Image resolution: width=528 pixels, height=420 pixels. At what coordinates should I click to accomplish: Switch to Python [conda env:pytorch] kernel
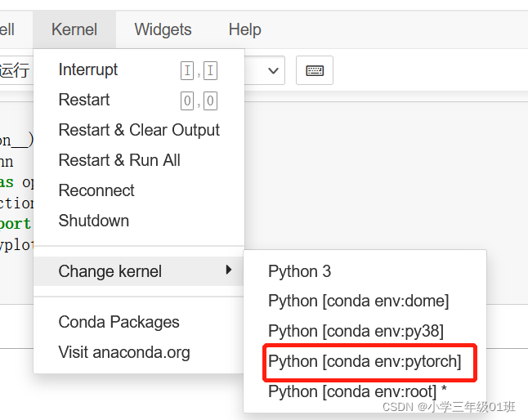click(365, 361)
